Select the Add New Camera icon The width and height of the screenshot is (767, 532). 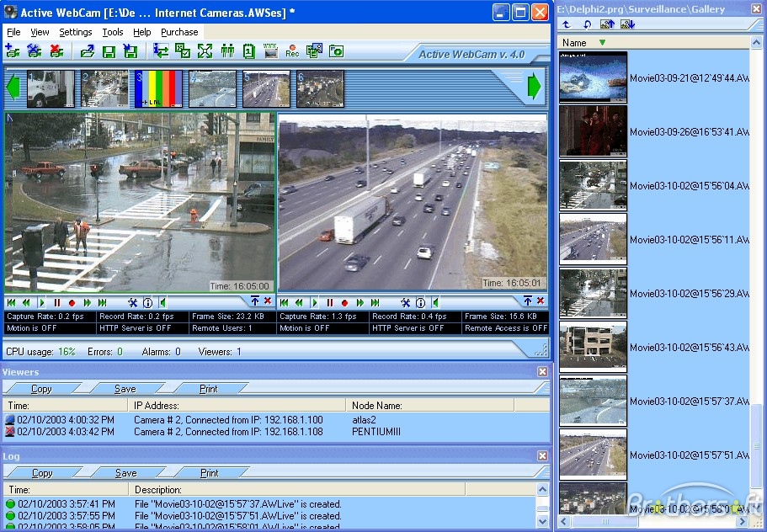pos(13,51)
